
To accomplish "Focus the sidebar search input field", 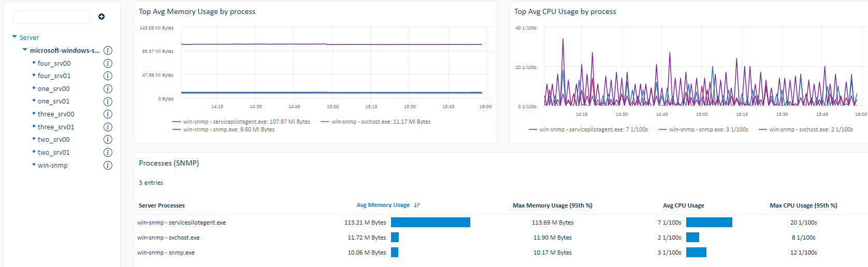I will (51, 17).
